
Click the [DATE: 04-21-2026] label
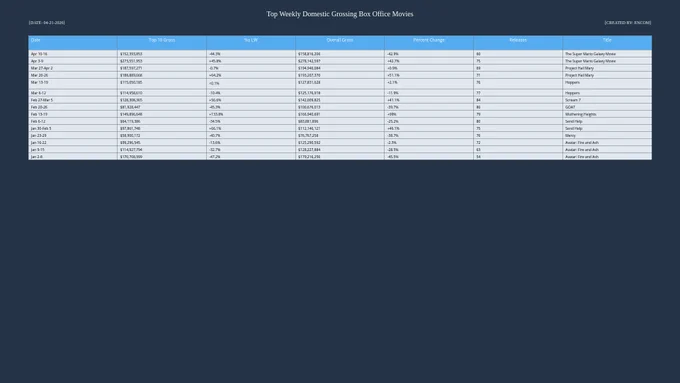pos(47,23)
